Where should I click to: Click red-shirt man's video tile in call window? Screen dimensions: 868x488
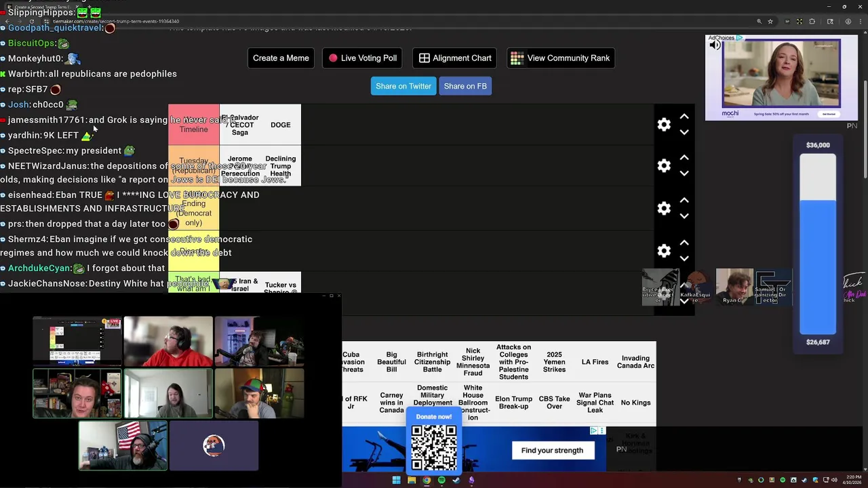(x=168, y=341)
